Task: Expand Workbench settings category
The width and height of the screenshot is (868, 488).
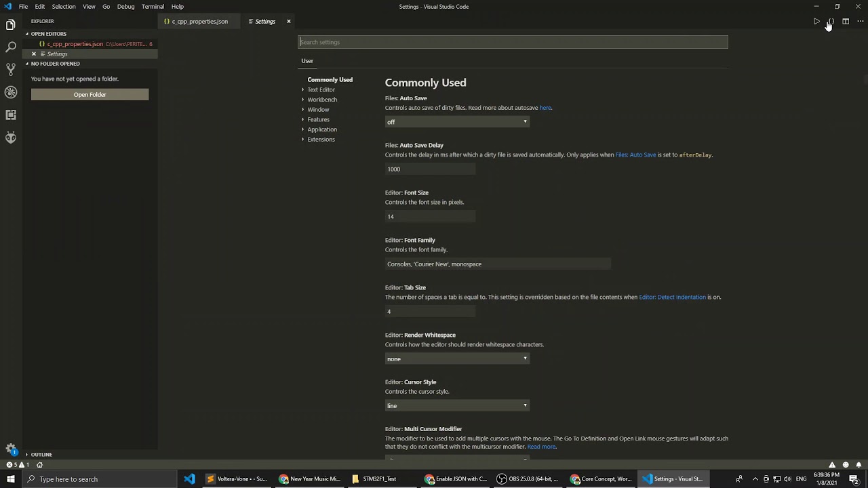Action: coord(321,100)
